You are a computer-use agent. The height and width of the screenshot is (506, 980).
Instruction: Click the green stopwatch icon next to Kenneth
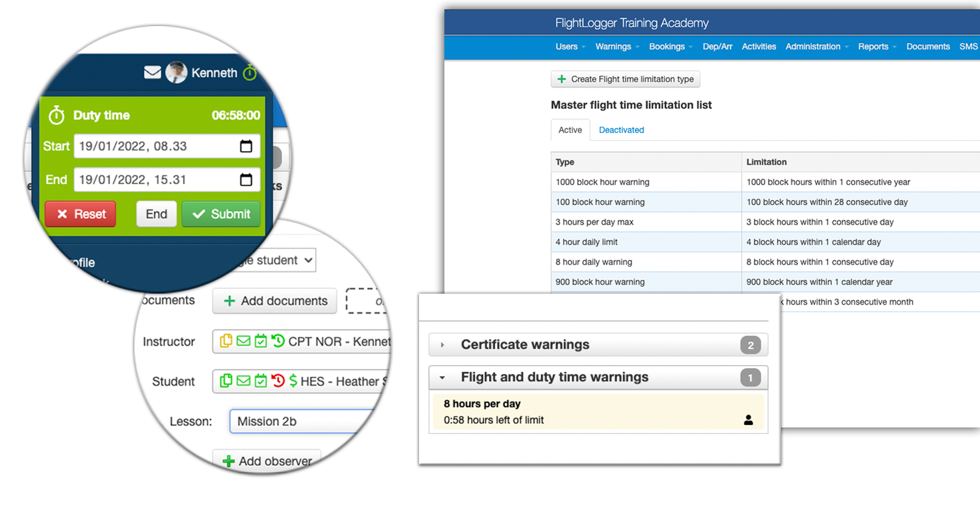[250, 72]
